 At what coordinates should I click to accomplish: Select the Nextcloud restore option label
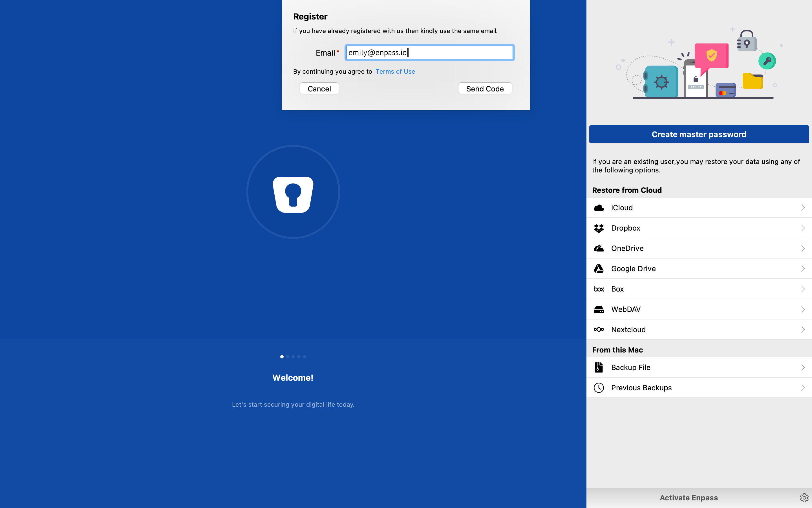pyautogui.click(x=628, y=330)
